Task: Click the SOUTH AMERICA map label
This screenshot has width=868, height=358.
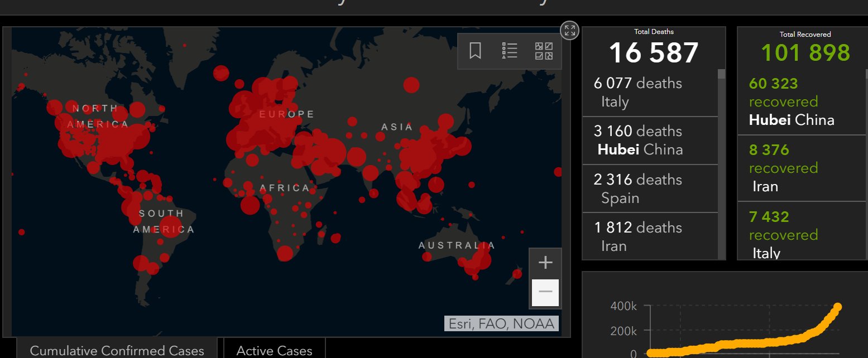Action: tap(164, 221)
